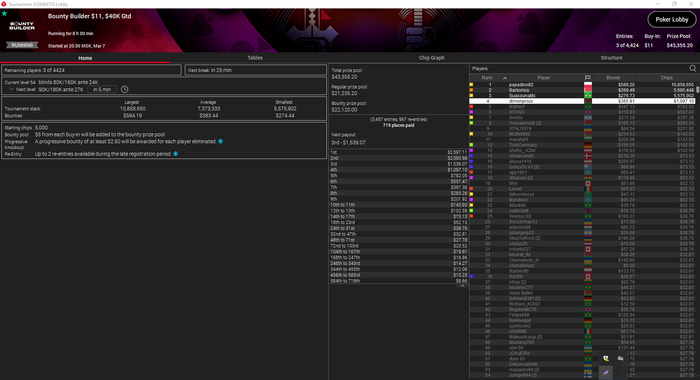Select the rank 41 Richard_KONO row
The height and width of the screenshot is (380, 700).
click(x=582, y=304)
